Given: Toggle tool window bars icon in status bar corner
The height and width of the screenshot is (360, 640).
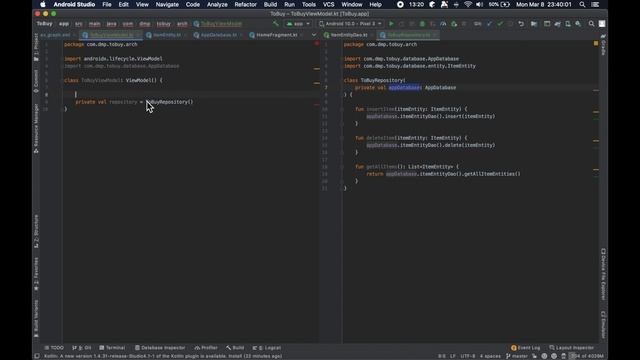Looking at the screenshot, I should coord(37,356).
